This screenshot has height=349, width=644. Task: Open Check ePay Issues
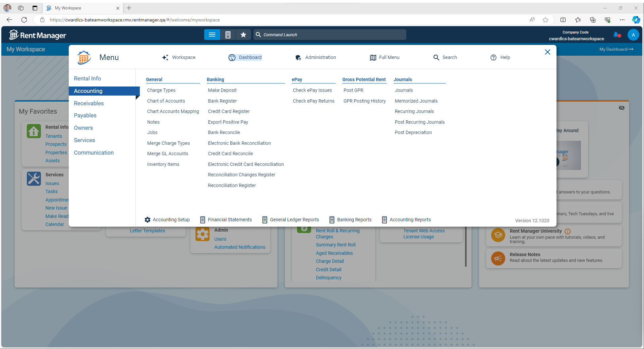pos(312,90)
